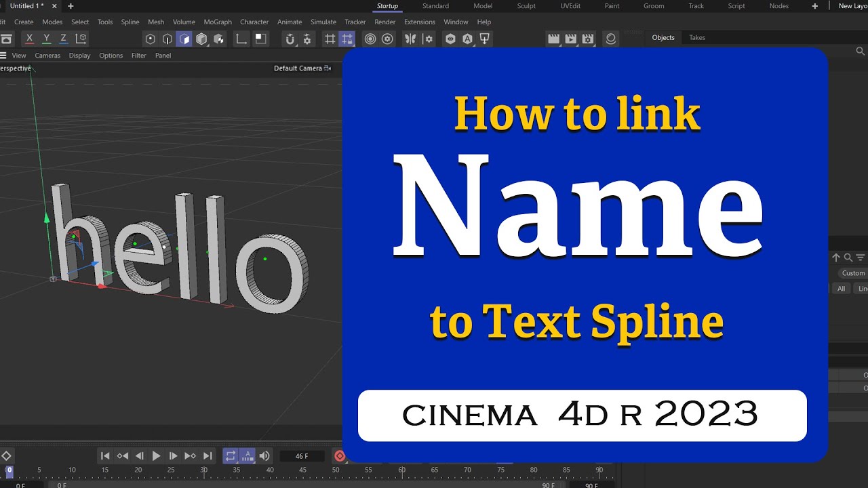Toggle the X axis lock

point(29,39)
